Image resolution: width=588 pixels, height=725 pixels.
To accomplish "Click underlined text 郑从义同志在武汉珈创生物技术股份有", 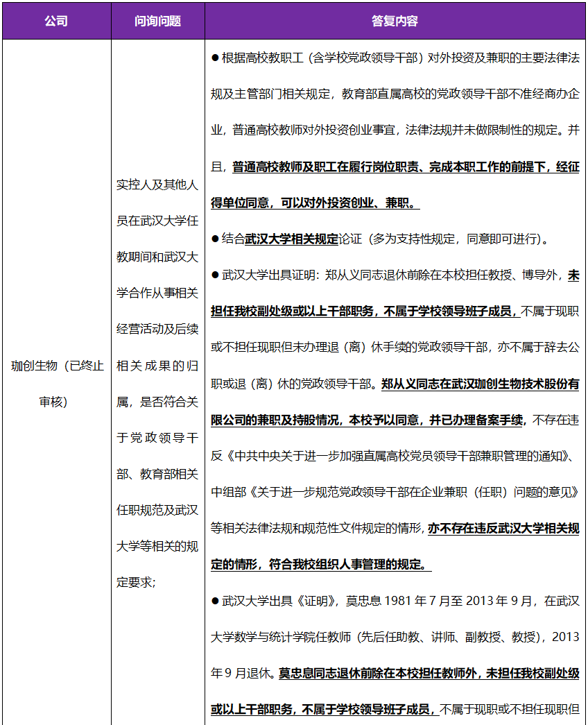I will 481,384.
